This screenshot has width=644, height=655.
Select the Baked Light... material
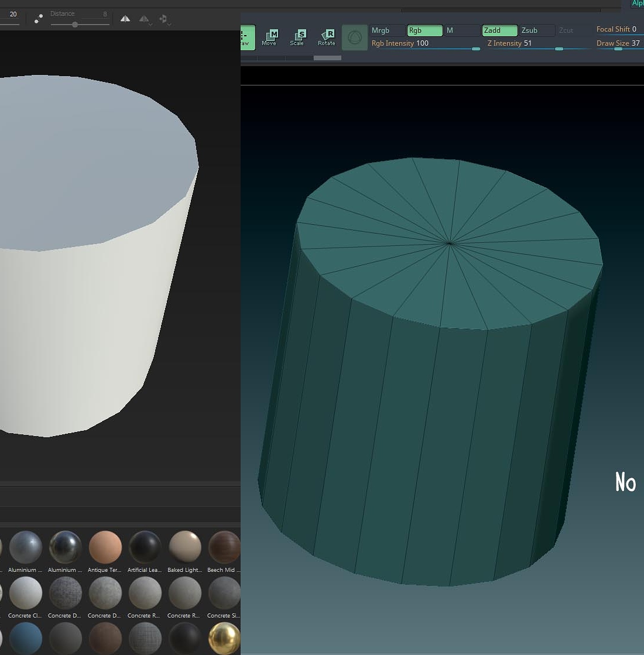coord(185,547)
